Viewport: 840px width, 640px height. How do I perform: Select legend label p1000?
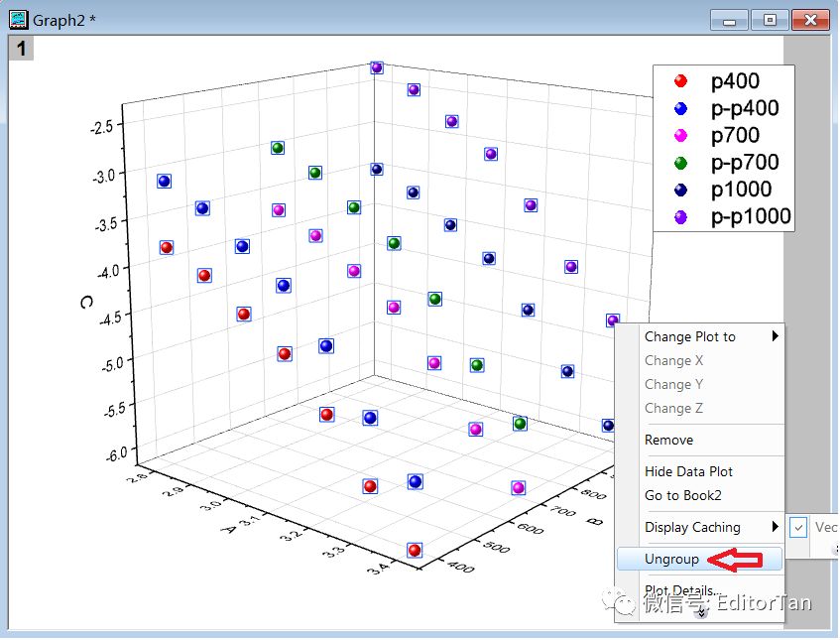(x=742, y=190)
